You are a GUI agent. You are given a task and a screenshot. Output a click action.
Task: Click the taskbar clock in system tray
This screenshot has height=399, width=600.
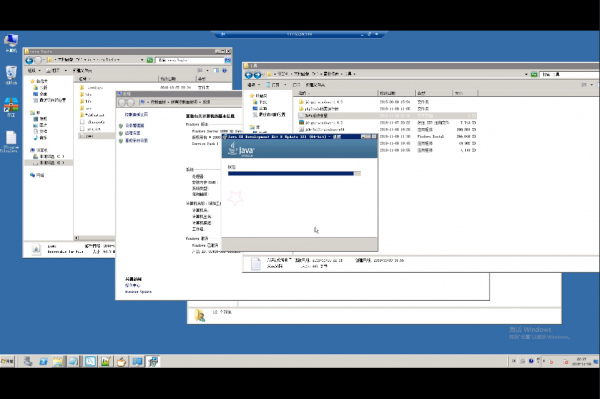(581, 361)
